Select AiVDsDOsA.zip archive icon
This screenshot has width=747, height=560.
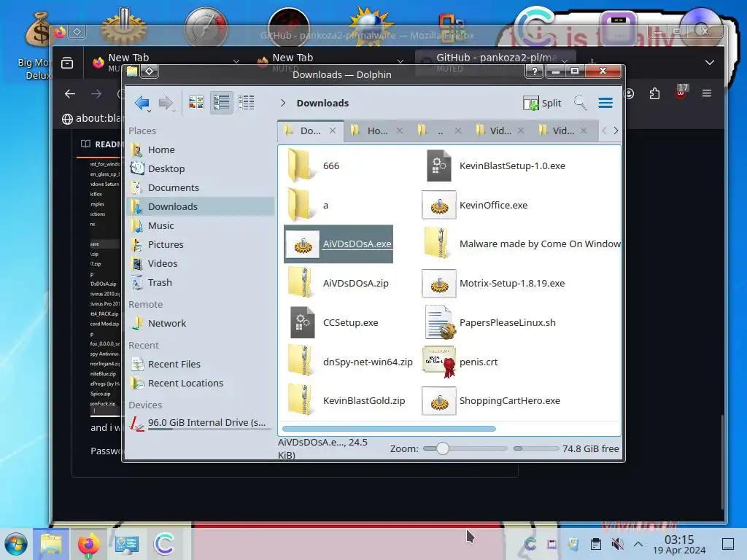(x=301, y=283)
